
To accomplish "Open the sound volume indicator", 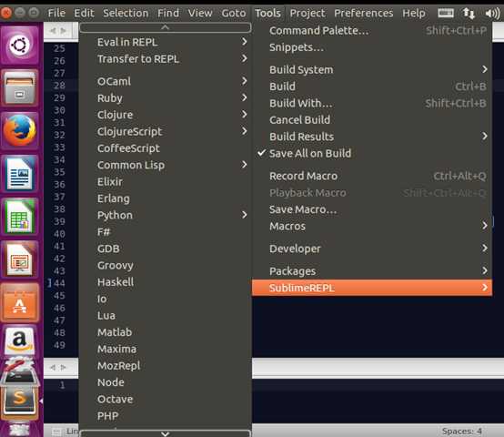I will 492,13.
